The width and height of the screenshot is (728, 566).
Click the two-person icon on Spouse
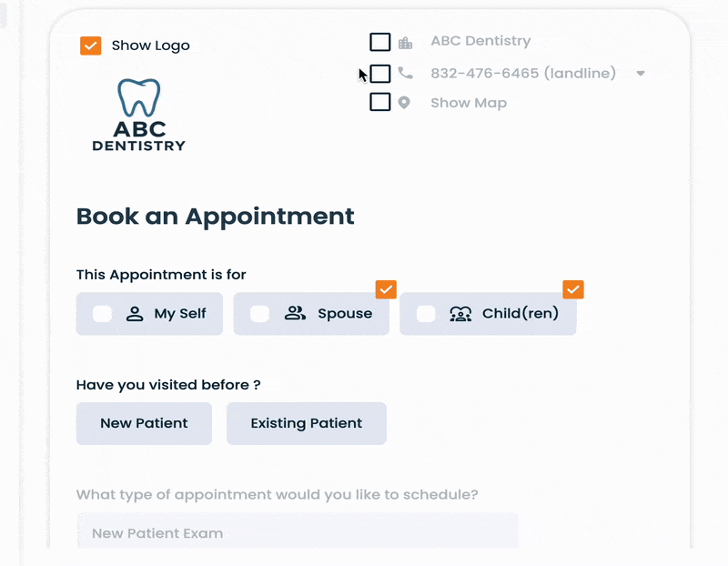point(295,314)
